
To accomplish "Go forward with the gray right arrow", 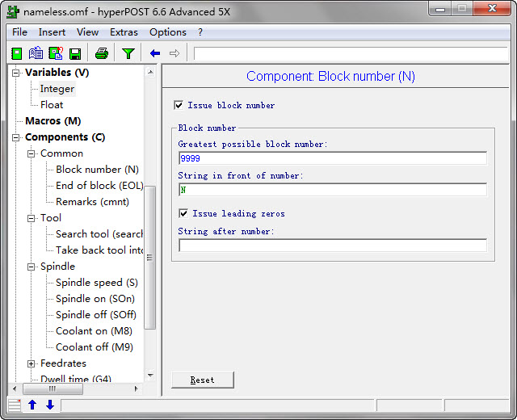I will pos(174,53).
